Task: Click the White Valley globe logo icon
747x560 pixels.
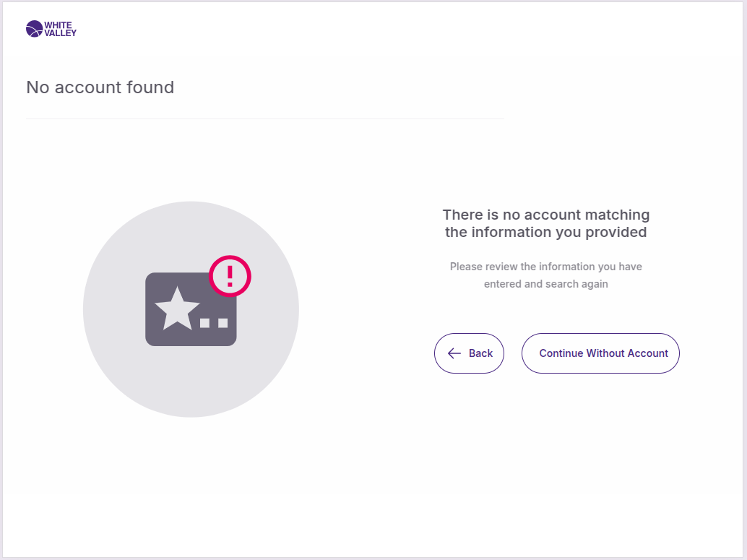Action: pyautogui.click(x=34, y=29)
